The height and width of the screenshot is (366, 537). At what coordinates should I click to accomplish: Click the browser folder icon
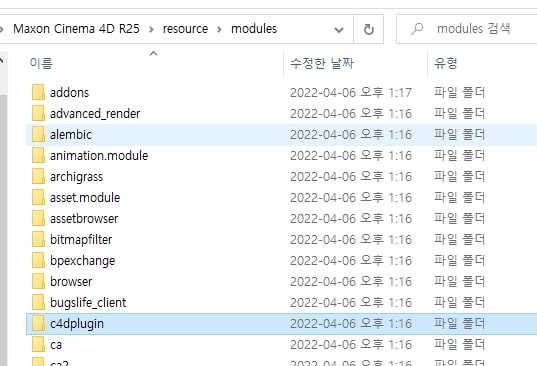38,281
